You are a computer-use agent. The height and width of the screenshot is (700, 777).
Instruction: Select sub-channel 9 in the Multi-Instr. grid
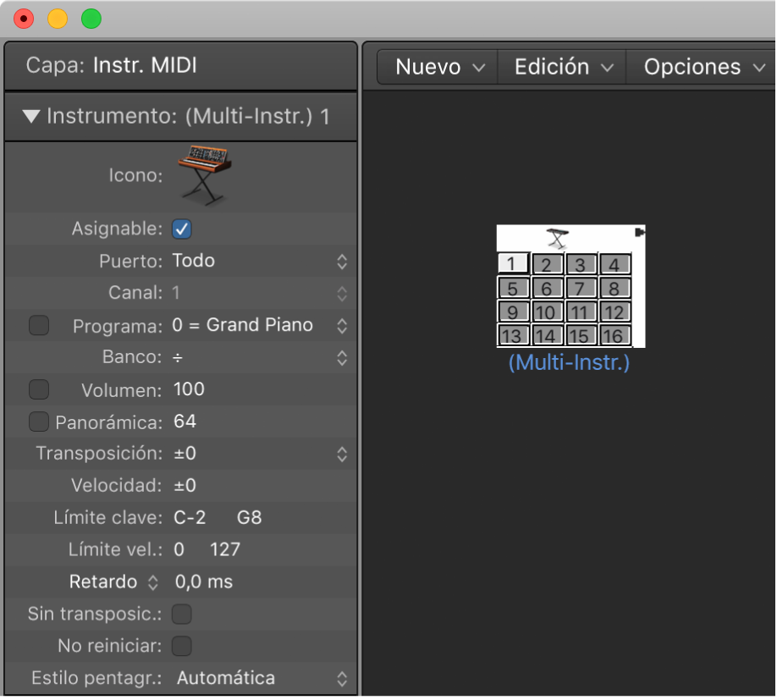[x=513, y=311]
